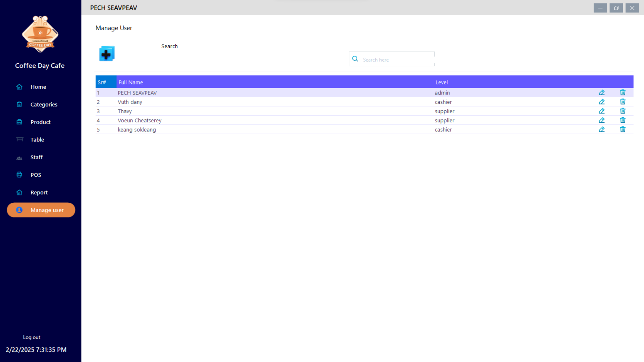This screenshot has height=362, width=644.
Task: Click trash icon for Voeun Cheatserey
Action: click(623, 120)
